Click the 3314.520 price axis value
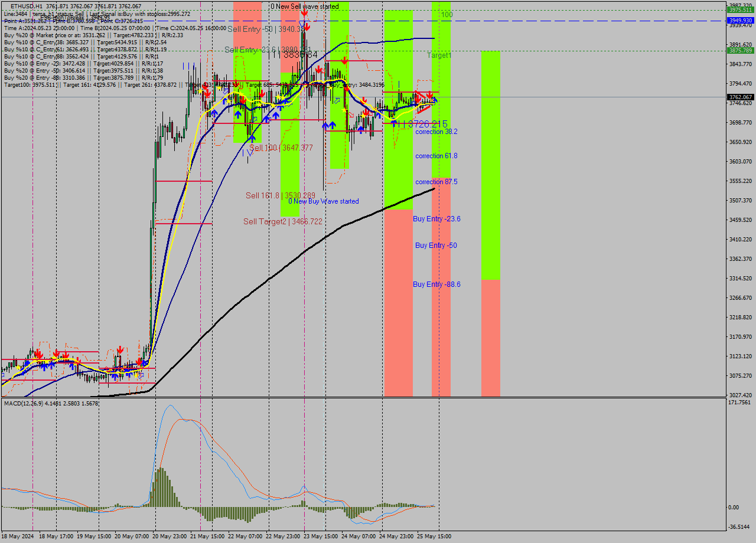The width and height of the screenshot is (756, 543). click(x=741, y=278)
